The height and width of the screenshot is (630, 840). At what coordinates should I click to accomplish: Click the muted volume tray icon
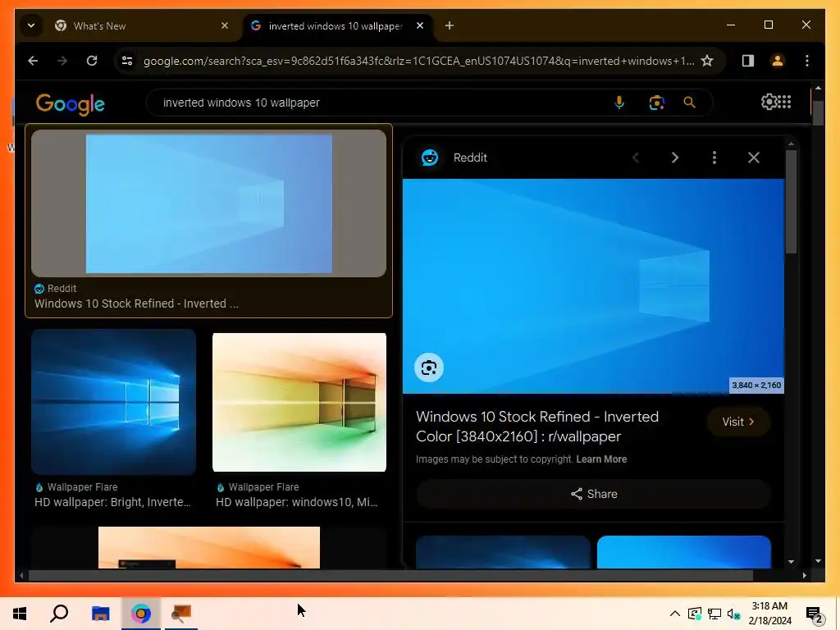(x=733, y=614)
